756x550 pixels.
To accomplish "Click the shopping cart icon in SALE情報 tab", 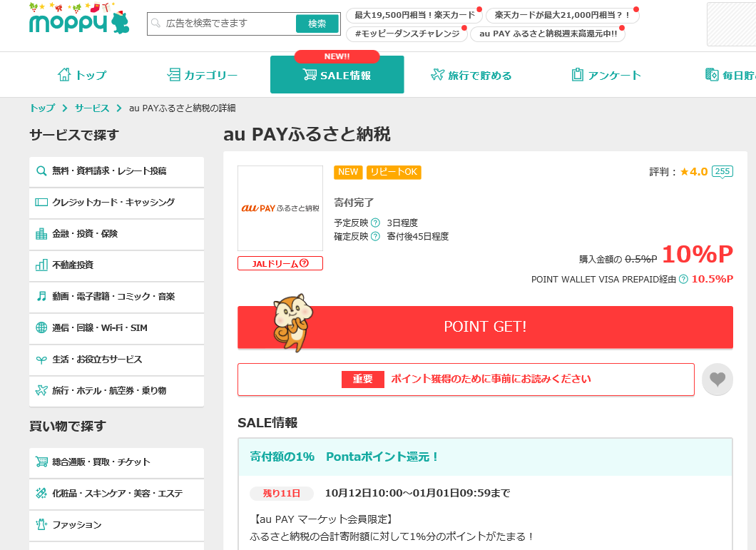I will pyautogui.click(x=310, y=74).
